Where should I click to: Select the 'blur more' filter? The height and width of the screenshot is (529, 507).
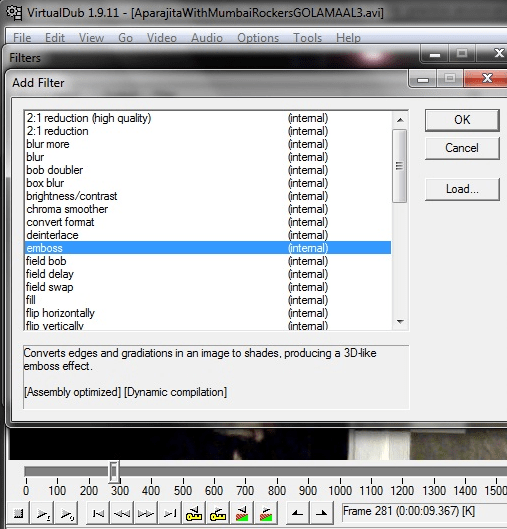tap(208, 144)
